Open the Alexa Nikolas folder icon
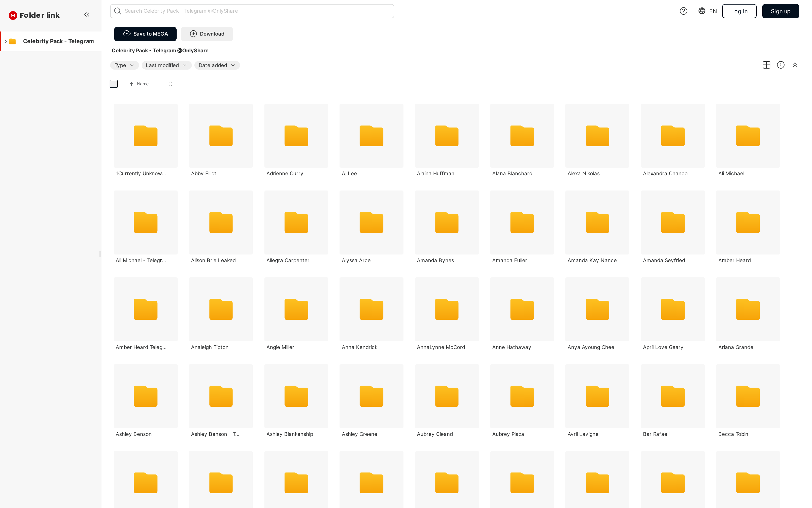This screenshot has width=812, height=508. tap(598, 136)
